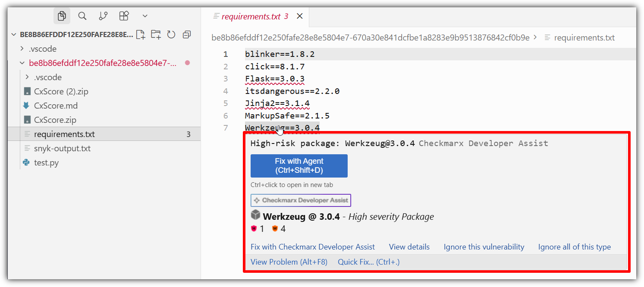Click the Refresh Explorer icon
The height and width of the screenshot is (287, 644).
tap(171, 34)
